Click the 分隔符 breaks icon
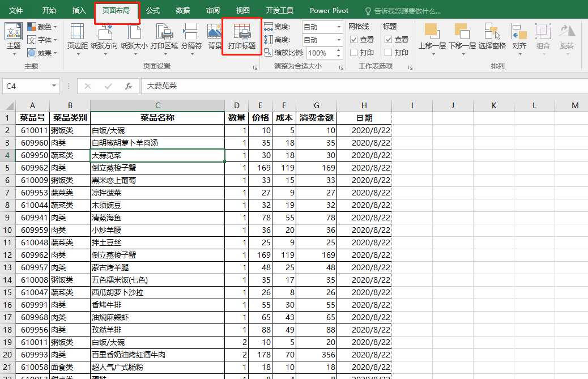Screen dimensions: 588x379 190,31
